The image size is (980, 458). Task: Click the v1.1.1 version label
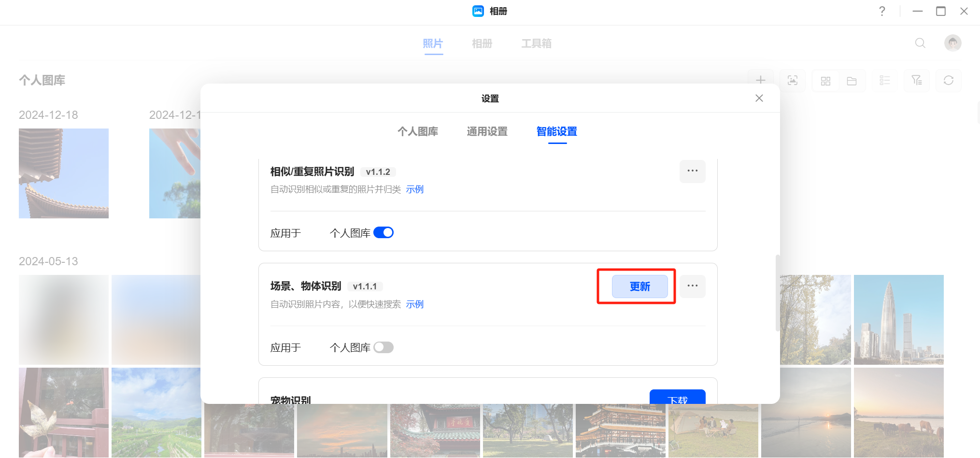tap(365, 286)
